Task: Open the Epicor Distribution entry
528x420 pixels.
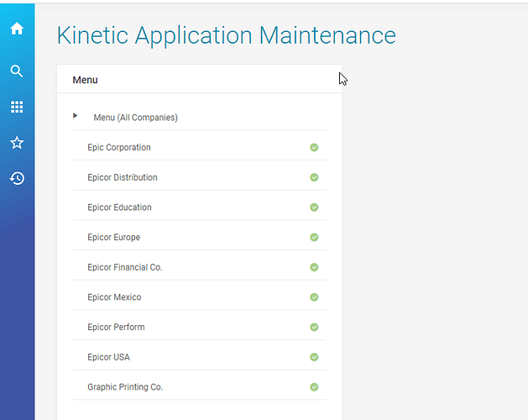Action: pos(199,177)
